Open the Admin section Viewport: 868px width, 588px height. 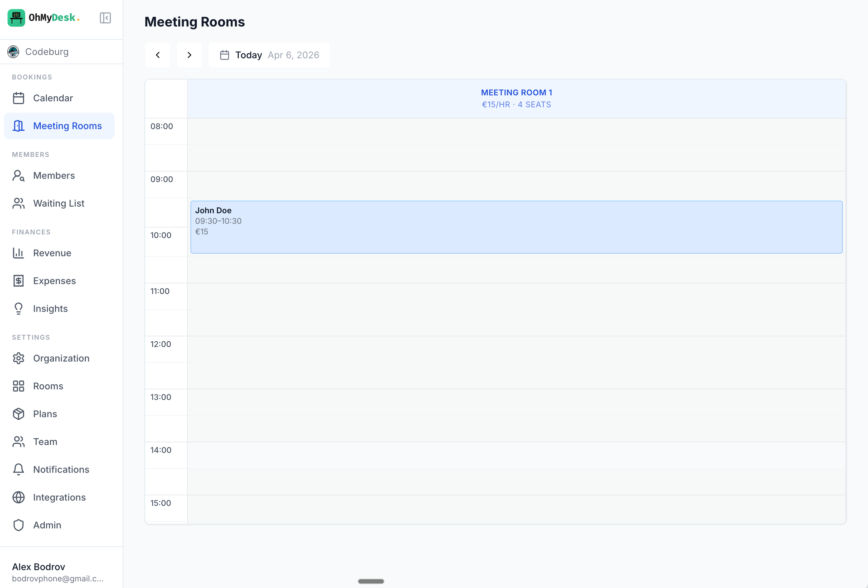[47, 525]
